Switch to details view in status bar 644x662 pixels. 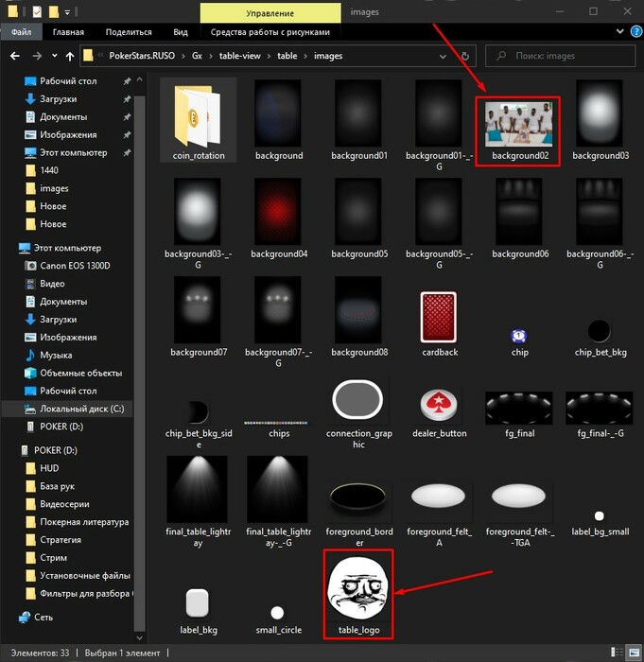pos(617,653)
